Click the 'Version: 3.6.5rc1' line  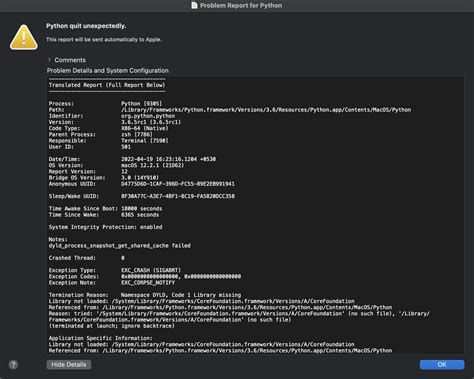[115, 122]
